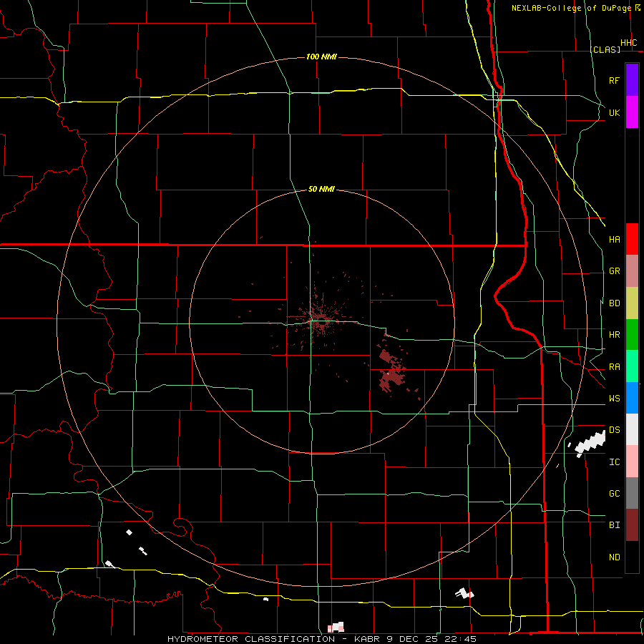Pick the WS blue legend swatch
This screenshot has width=644, height=644.
pyautogui.click(x=632, y=398)
